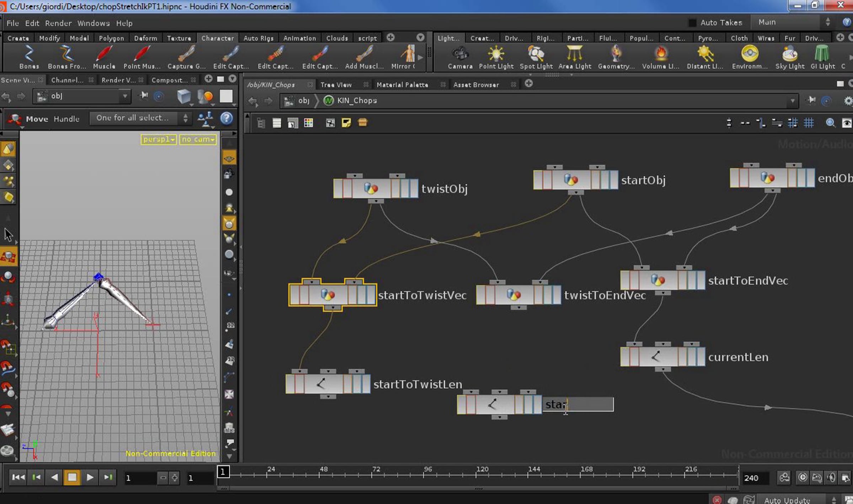
Task: Open the network editor search magnifier
Action: point(830,123)
